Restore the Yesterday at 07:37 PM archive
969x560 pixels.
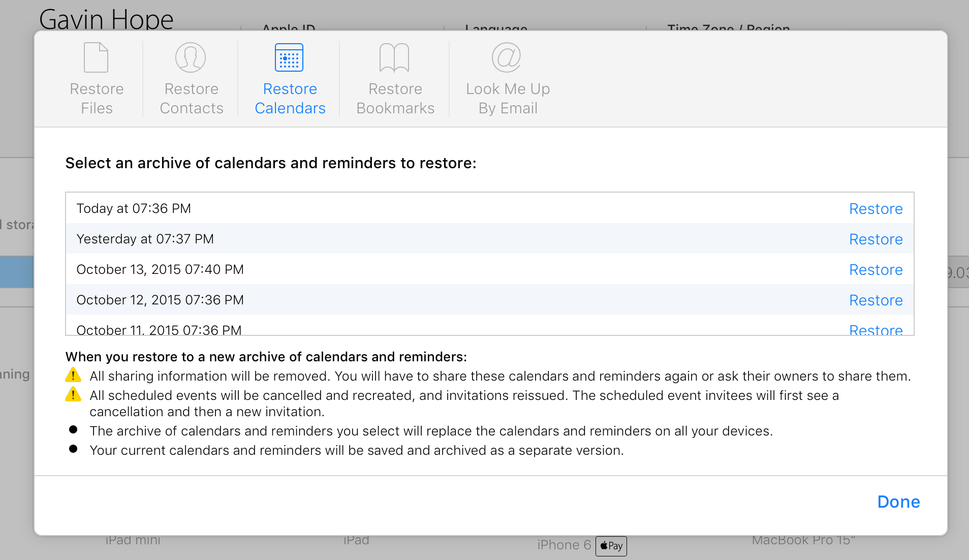click(876, 239)
